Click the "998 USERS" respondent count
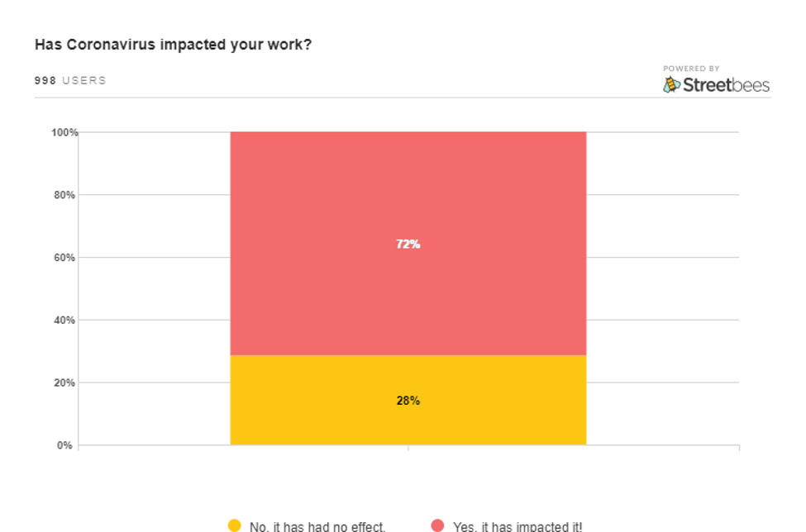 [70, 81]
